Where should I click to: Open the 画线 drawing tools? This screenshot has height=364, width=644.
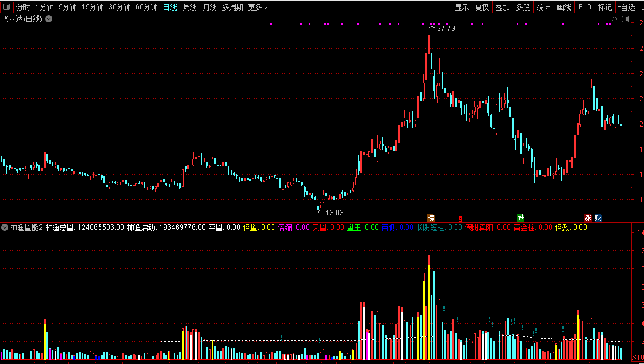pyautogui.click(x=564, y=7)
